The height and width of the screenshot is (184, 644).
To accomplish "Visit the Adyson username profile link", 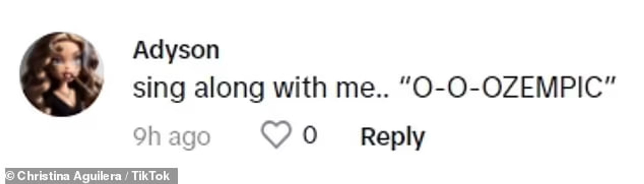I will pyautogui.click(x=176, y=50).
